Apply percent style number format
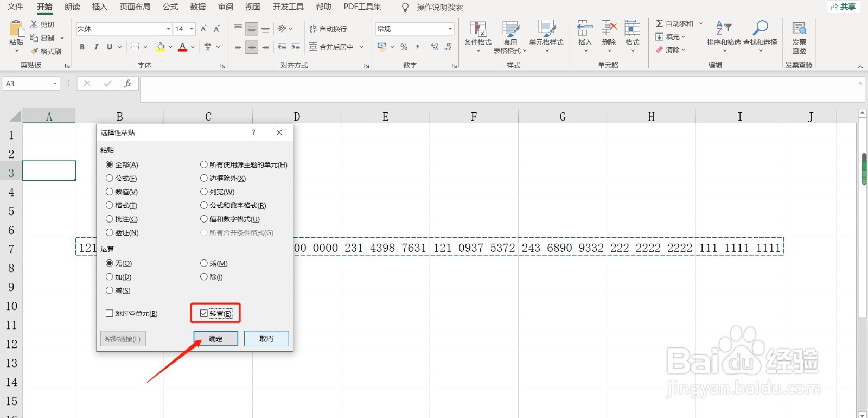 coord(404,47)
